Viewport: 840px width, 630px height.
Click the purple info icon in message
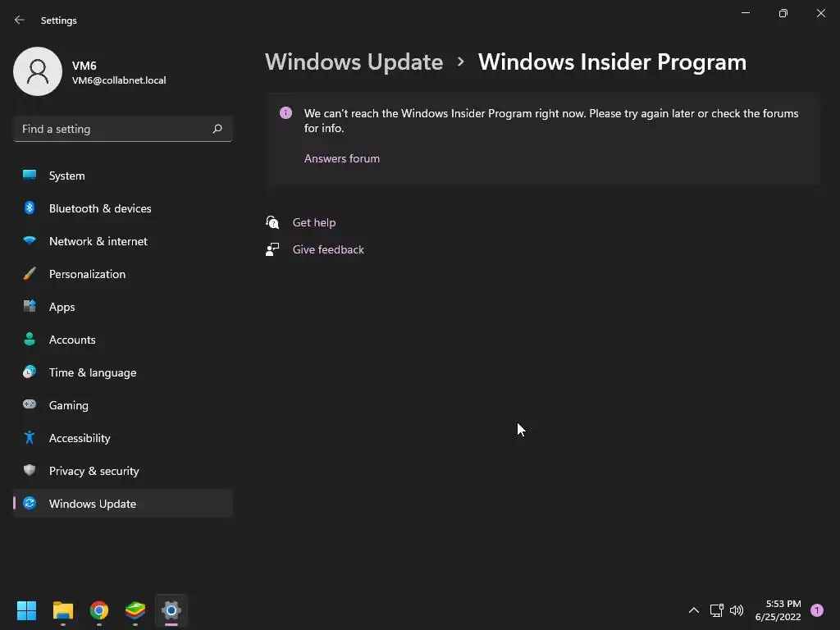(x=285, y=113)
